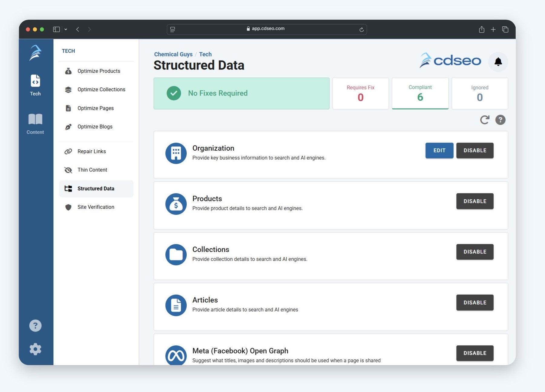
Task: Switch to the Ignored tab
Action: pos(479,93)
